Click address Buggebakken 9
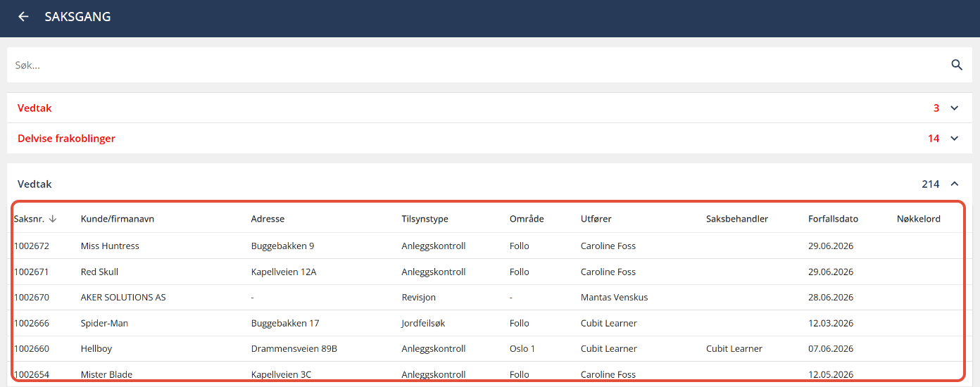980x387 pixels. point(282,246)
